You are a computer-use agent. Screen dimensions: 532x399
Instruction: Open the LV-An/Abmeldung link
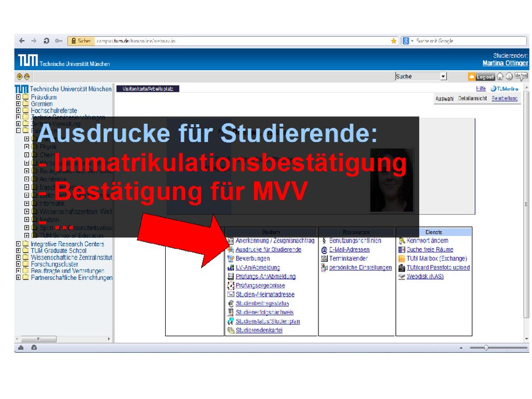[258, 268]
